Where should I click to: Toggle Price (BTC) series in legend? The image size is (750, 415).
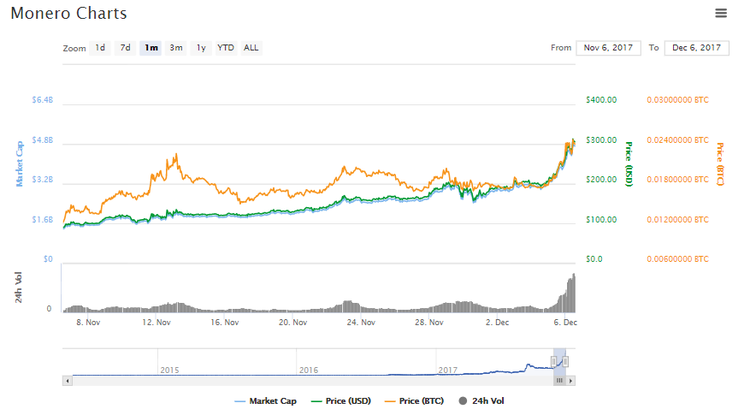pos(414,401)
